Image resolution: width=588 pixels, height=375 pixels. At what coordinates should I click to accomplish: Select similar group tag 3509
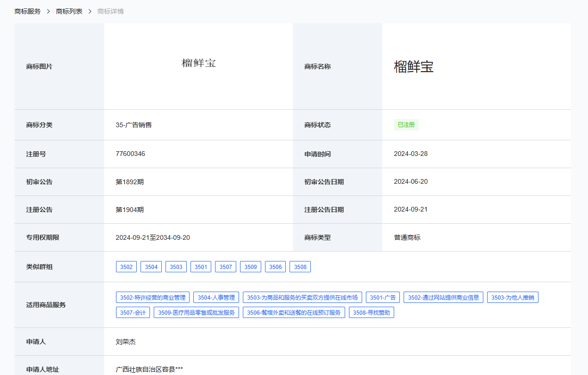pos(251,267)
